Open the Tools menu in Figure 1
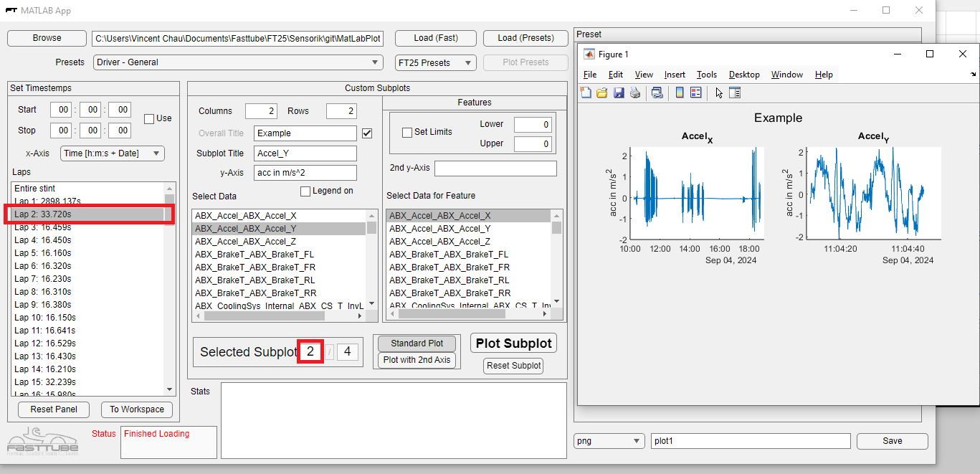Image resolution: width=980 pixels, height=474 pixels. [706, 74]
